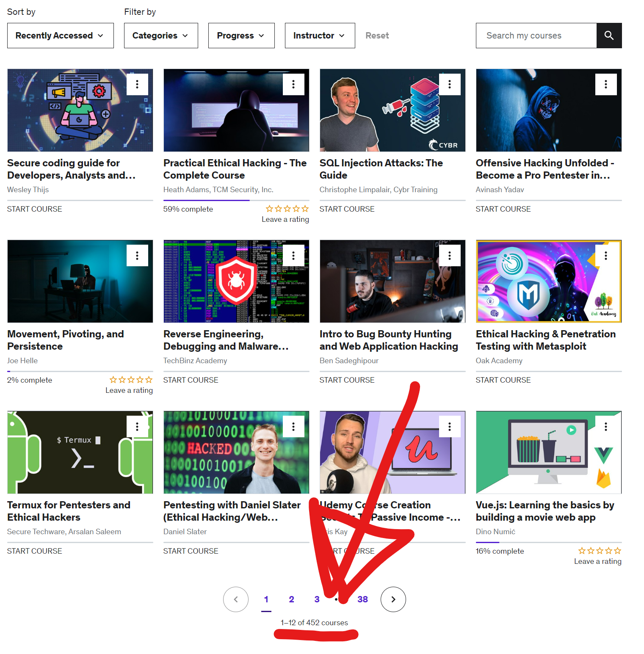Open options menu on Practical Ethical Hacking card
The width and height of the screenshot is (644, 654).
pos(293,84)
